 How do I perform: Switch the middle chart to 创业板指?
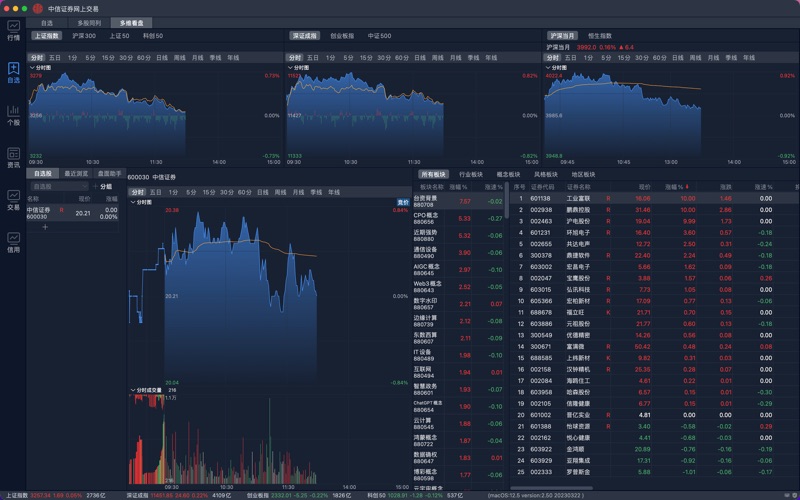coord(342,36)
